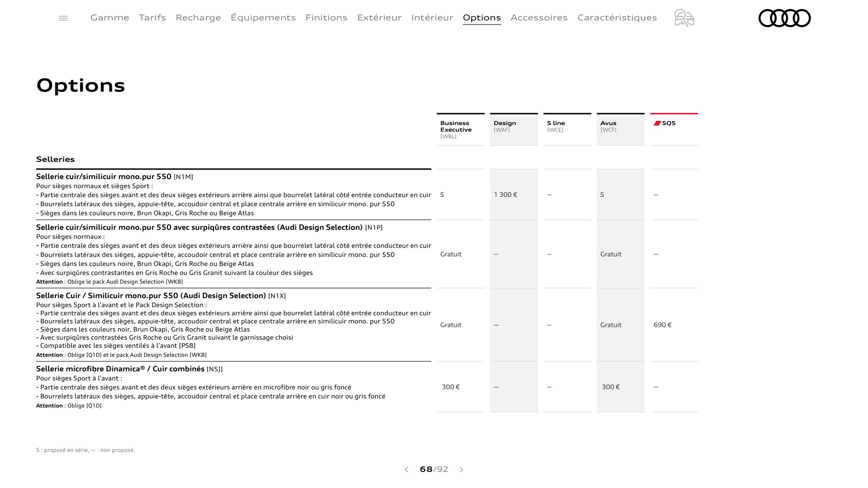
Task: Open the dealer contact icon
Action: coord(684,18)
